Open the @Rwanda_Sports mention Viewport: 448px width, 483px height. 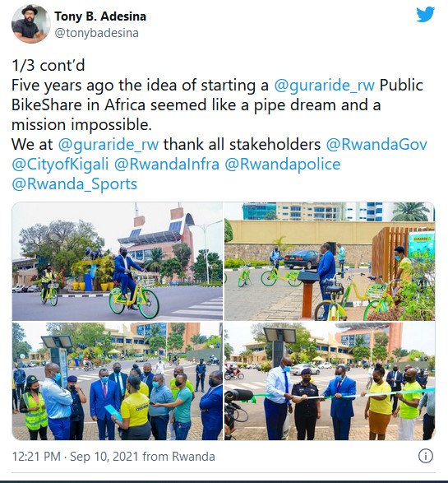tap(75, 184)
